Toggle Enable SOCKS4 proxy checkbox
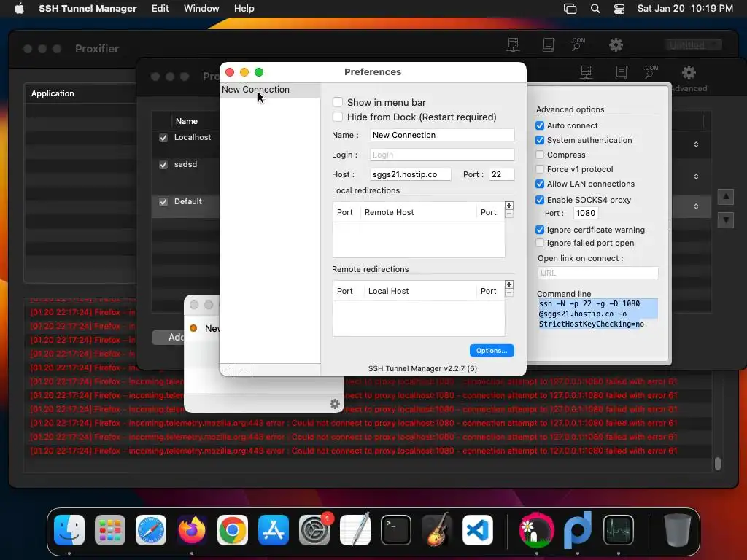747x560 pixels. coord(540,200)
